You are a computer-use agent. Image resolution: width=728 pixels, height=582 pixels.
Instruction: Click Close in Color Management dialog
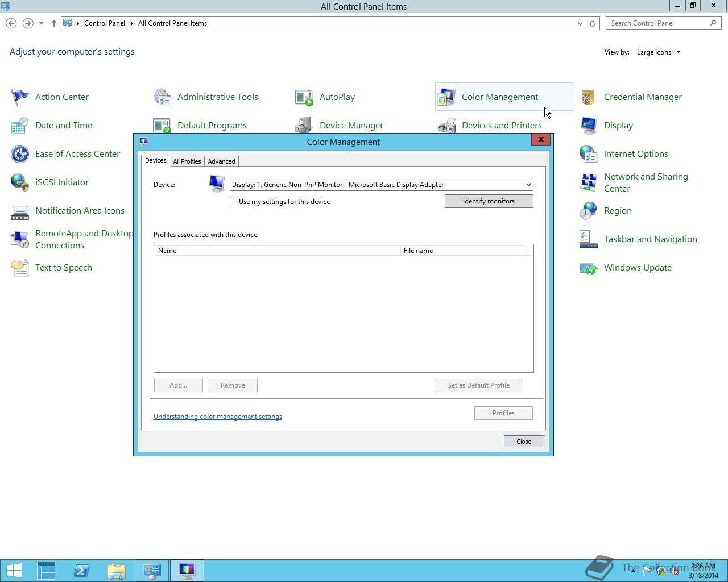click(x=524, y=442)
